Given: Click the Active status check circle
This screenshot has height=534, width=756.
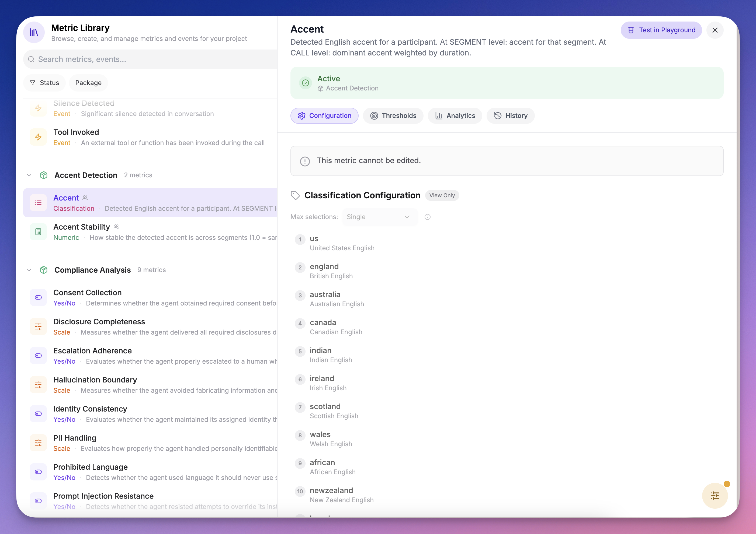Looking at the screenshot, I should click(305, 83).
